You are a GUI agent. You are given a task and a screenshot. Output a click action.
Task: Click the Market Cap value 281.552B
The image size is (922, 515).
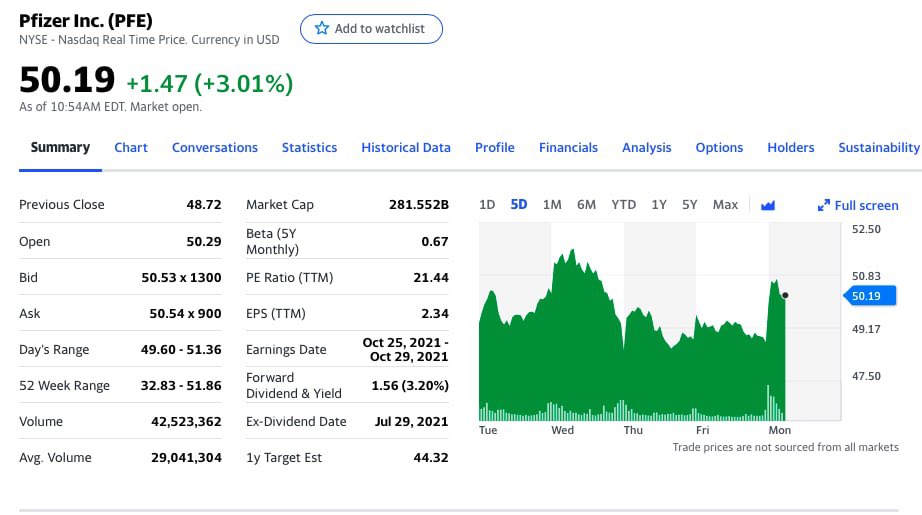[419, 205]
